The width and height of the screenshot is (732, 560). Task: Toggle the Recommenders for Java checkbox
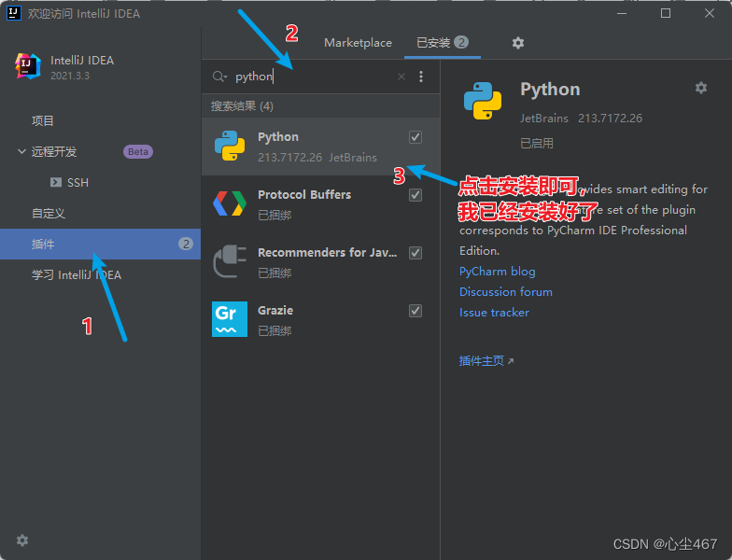[x=415, y=253]
